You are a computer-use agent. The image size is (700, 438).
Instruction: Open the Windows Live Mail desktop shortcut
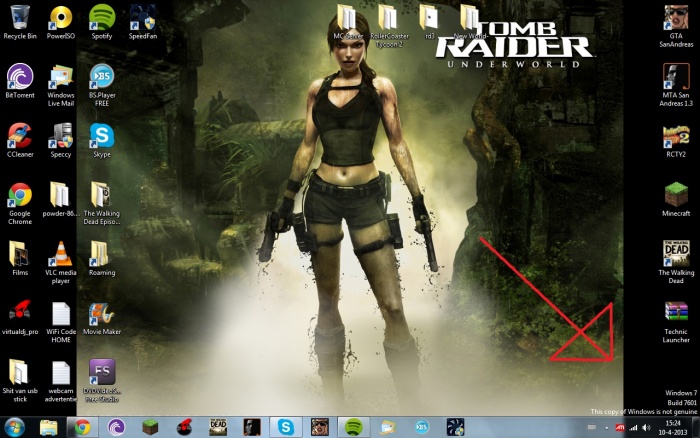61,85
